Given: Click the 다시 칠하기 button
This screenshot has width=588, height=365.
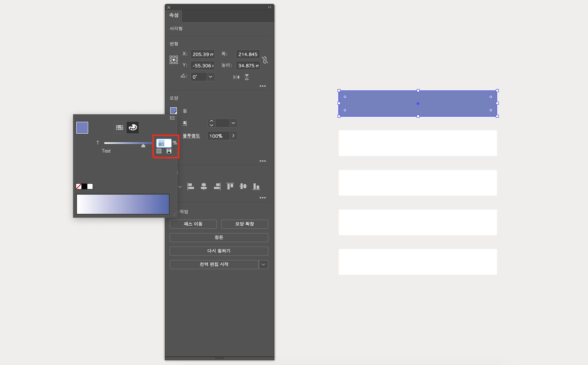Looking at the screenshot, I should pos(219,251).
